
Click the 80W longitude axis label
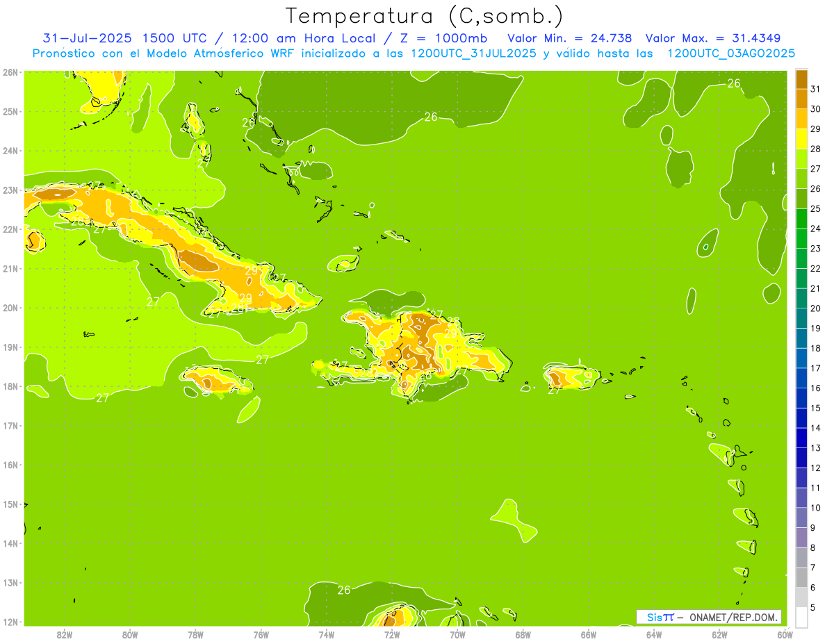(130, 634)
